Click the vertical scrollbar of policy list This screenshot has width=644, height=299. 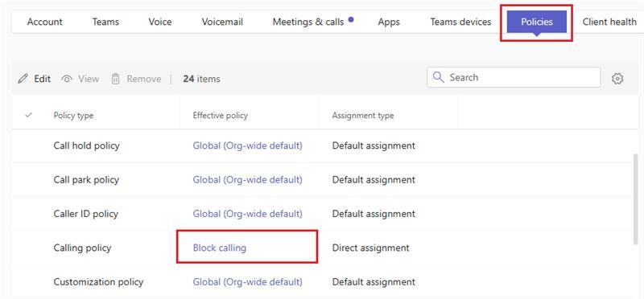coord(636,199)
